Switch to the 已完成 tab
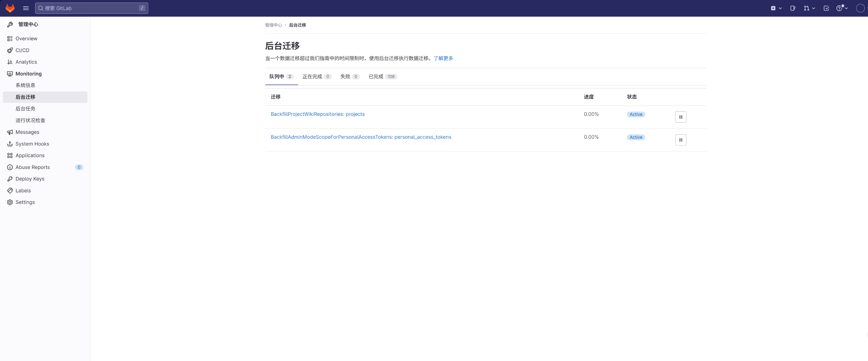868x361 pixels. (x=382, y=76)
